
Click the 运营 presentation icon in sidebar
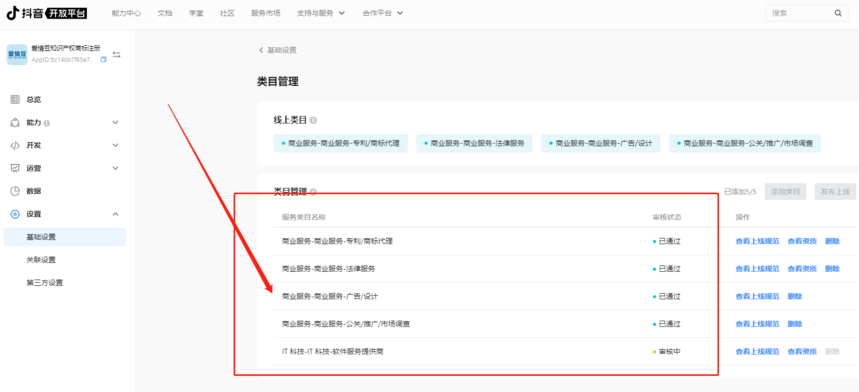15,168
